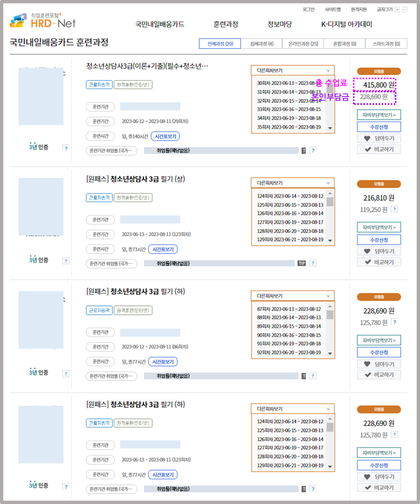Expand the bottom course's 다른회차보기 list
Viewport: 420px width, 504px height.
(x=293, y=409)
